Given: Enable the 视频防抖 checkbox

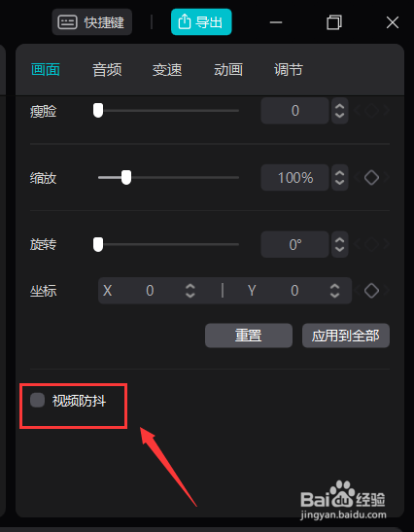Looking at the screenshot, I should (37, 400).
